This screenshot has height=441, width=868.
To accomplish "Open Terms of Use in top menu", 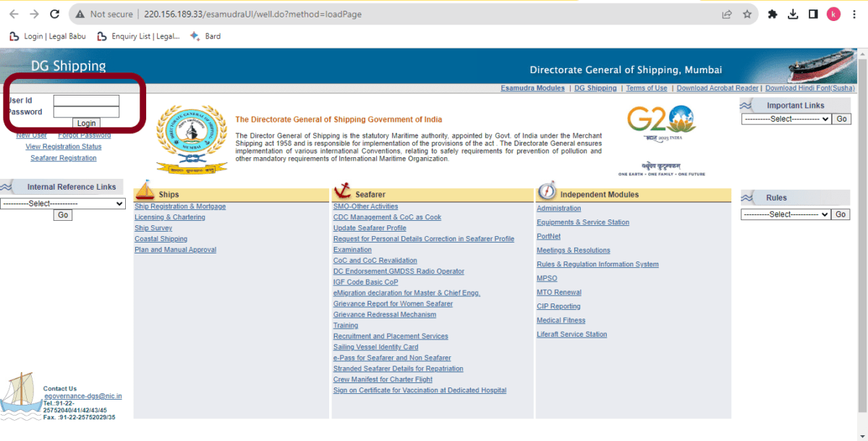I will pos(647,88).
